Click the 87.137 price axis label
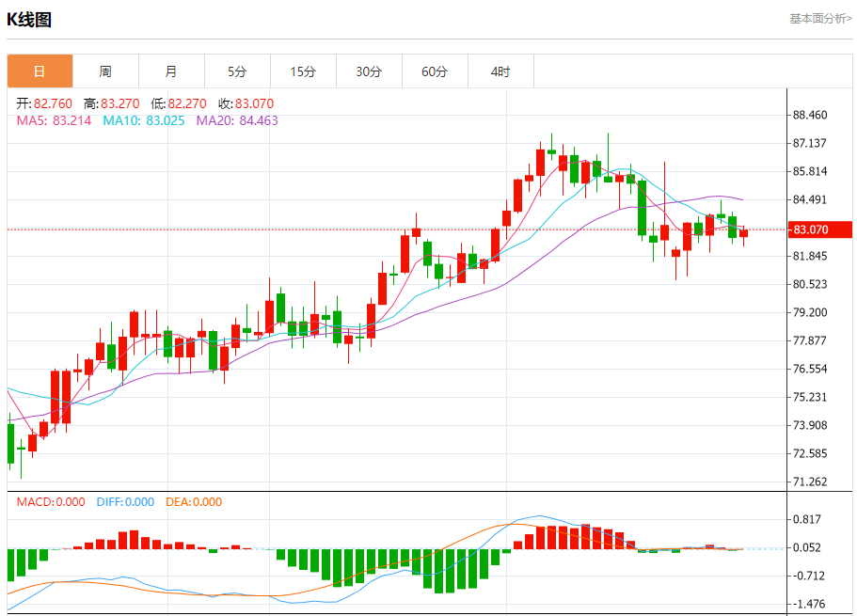Screen dimensions: 857x616 tap(810, 143)
